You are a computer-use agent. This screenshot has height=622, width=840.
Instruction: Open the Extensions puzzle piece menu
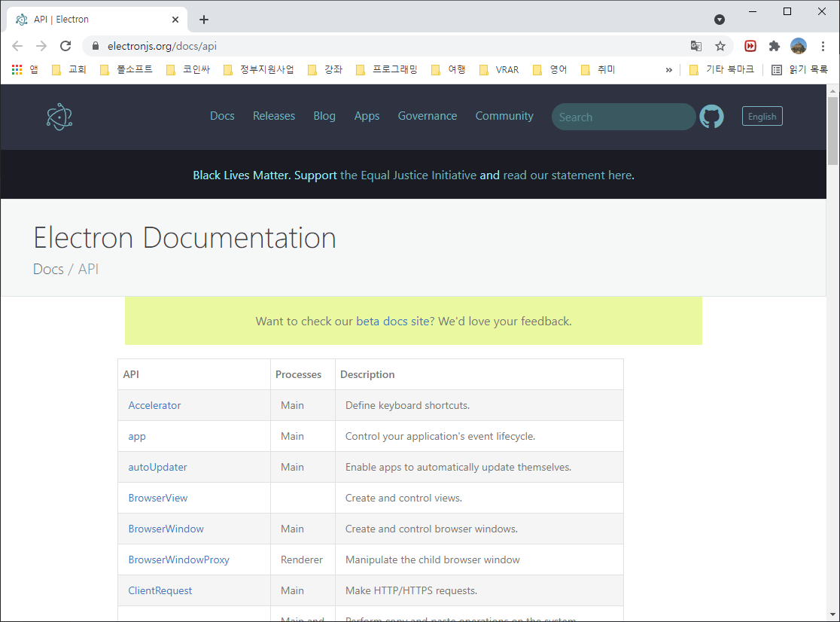pyautogui.click(x=774, y=46)
